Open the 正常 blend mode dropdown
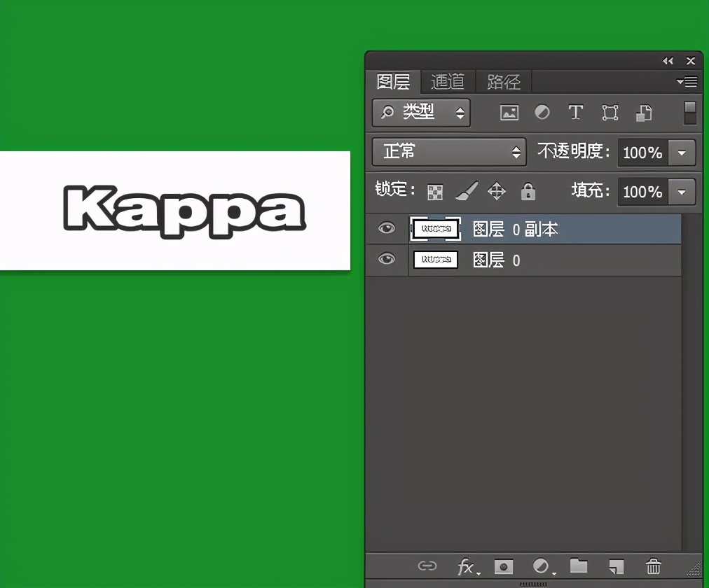709x588 pixels. [x=448, y=152]
